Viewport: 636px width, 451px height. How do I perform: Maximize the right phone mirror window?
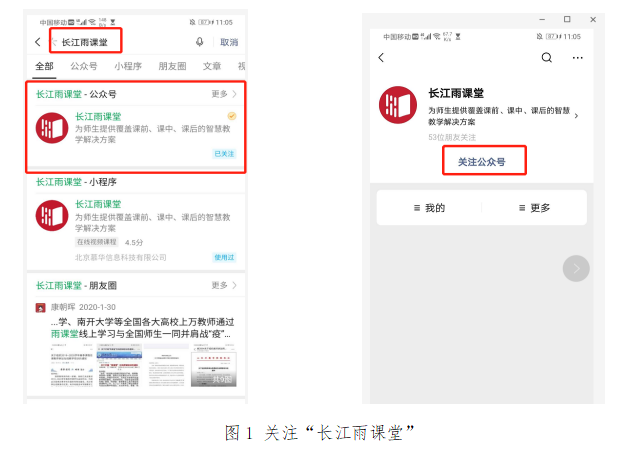(x=567, y=19)
